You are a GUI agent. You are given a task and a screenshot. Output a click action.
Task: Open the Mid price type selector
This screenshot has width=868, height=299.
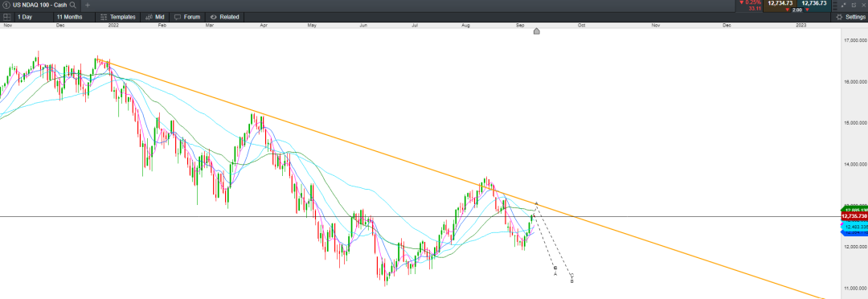154,17
